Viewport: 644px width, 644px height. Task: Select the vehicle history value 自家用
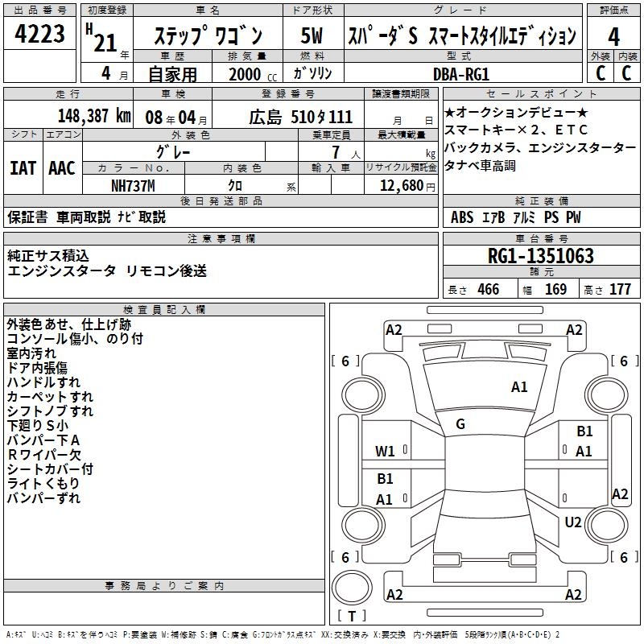pyautogui.click(x=173, y=74)
